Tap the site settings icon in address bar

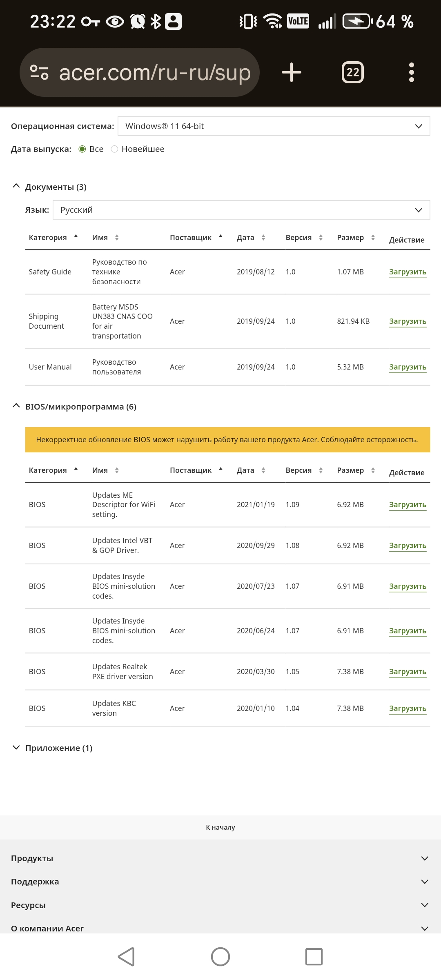[39, 73]
